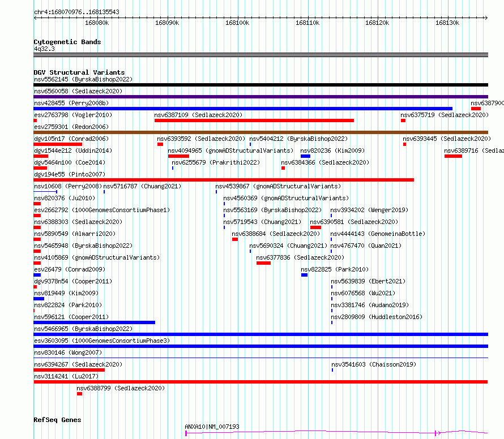504x439 pixels.
Task: Select nsv6388684 (Sedlazeck2020) label
Action: 276,234
